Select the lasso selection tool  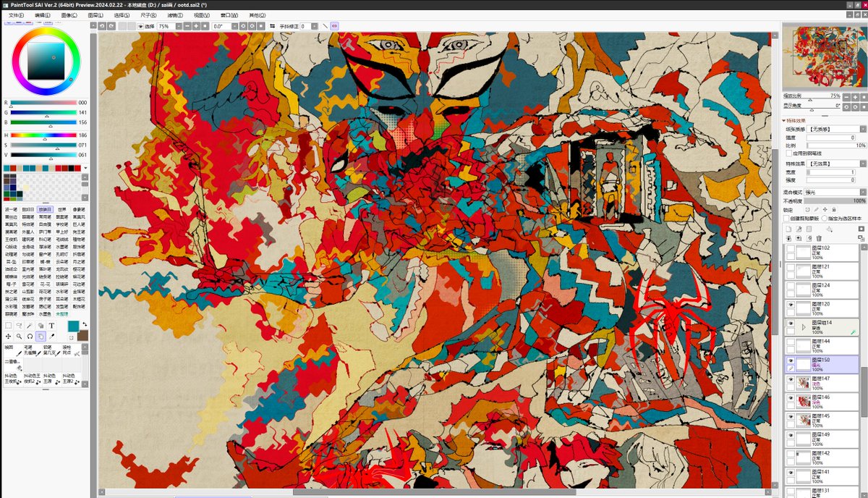tap(19, 326)
